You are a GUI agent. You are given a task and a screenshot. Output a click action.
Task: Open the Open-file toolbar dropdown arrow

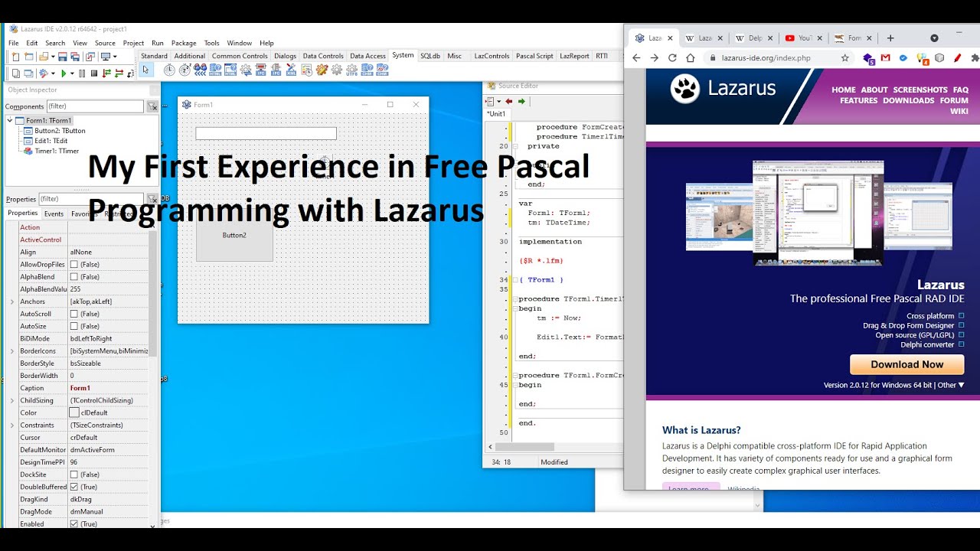(52, 57)
